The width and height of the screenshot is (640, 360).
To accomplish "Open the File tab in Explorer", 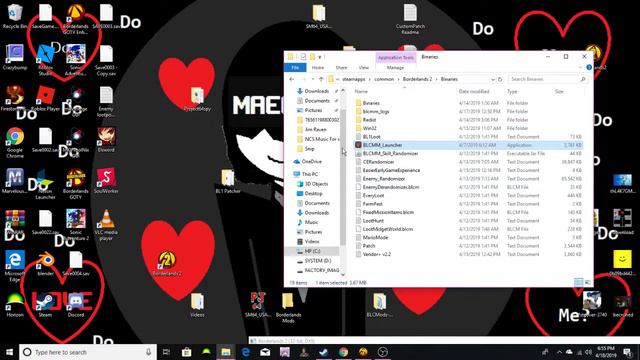I will coord(295,67).
